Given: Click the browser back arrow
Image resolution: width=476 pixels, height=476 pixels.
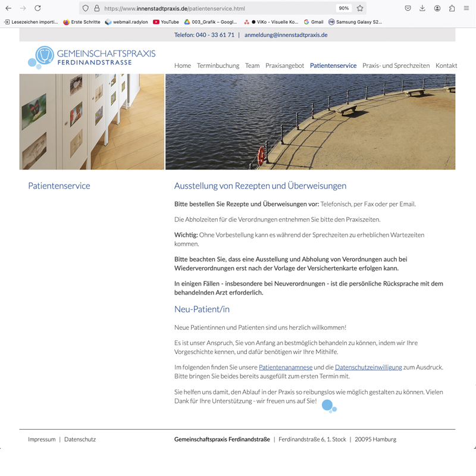Looking at the screenshot, I should 8,8.
